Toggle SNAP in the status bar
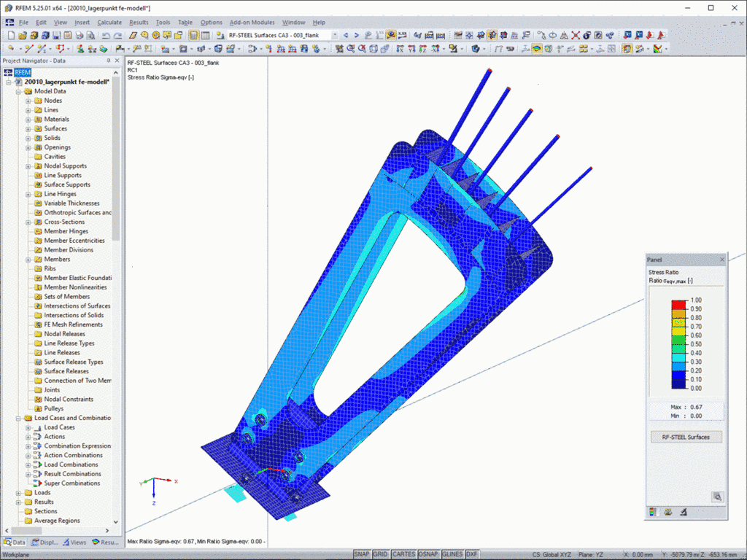Screen dimensions: 747x560 [x=362, y=554]
